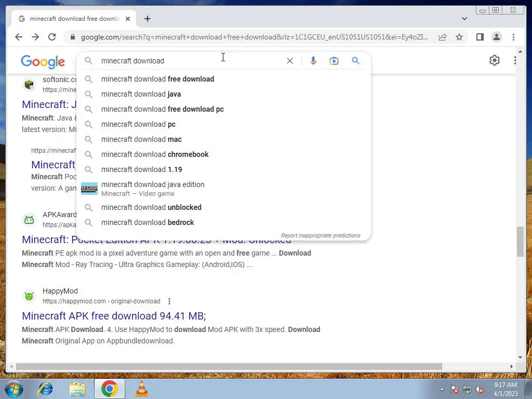Screen dimensions: 532x399
Task: Click the page vertical scrollbar thumb
Action: [520, 241]
